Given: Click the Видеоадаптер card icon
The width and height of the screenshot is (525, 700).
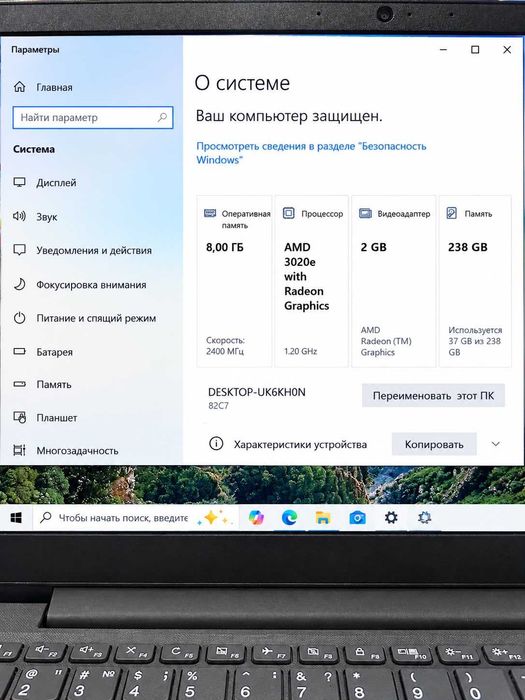Looking at the screenshot, I should click(365, 213).
